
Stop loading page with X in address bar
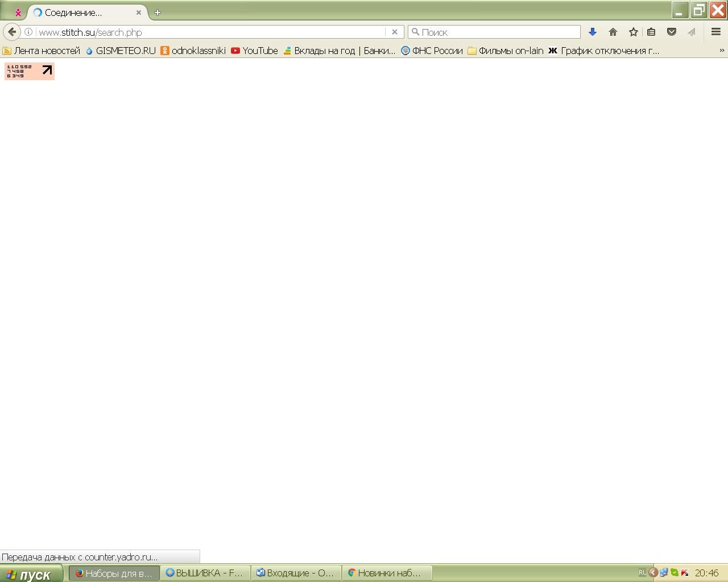(394, 32)
